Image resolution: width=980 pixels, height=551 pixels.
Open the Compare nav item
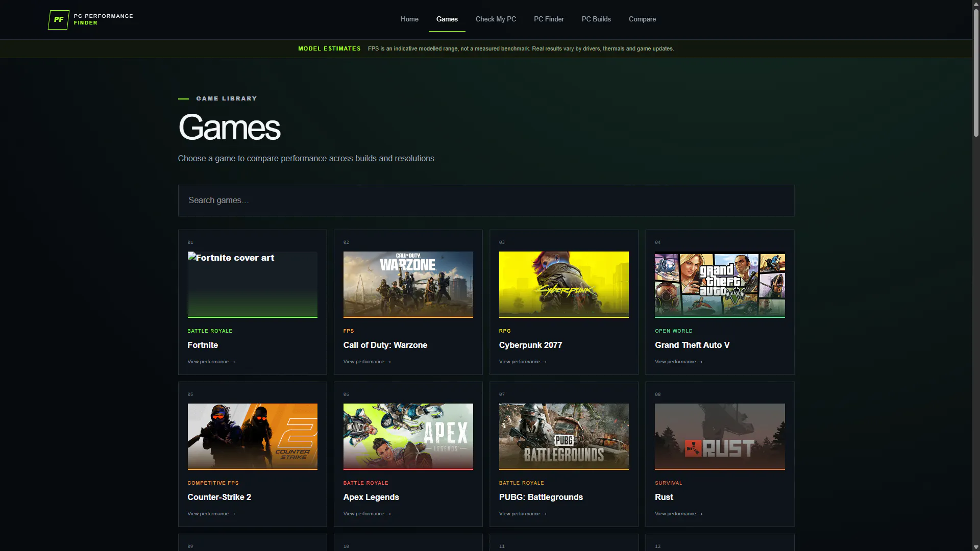tap(642, 19)
